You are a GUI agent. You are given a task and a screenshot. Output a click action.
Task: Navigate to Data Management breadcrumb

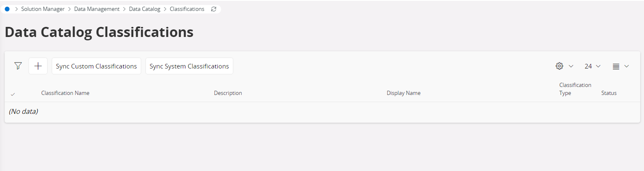pos(97,9)
